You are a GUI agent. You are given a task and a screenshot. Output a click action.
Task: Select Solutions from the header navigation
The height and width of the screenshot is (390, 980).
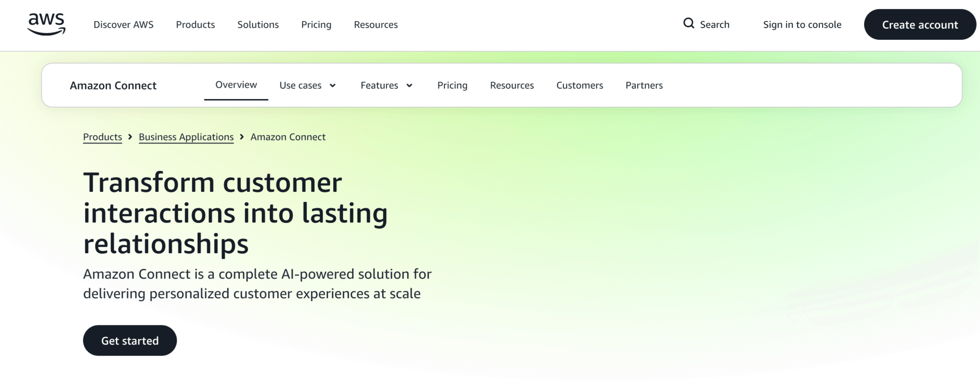pos(258,24)
